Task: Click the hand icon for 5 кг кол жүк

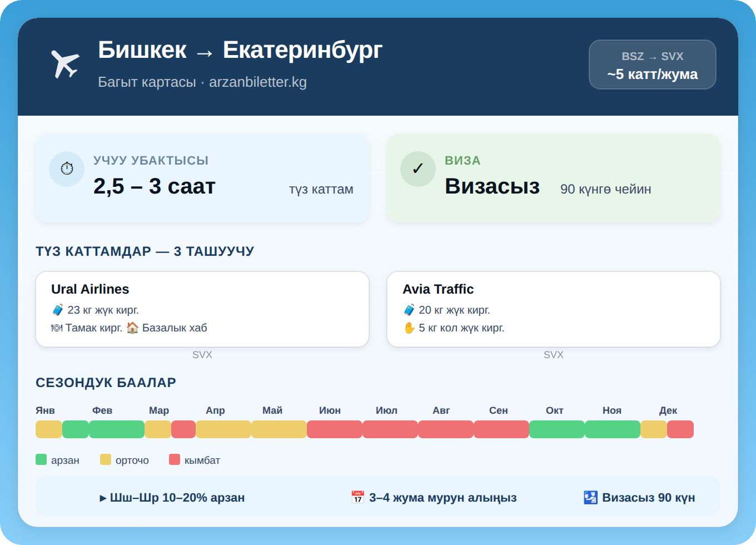Action: point(410,328)
